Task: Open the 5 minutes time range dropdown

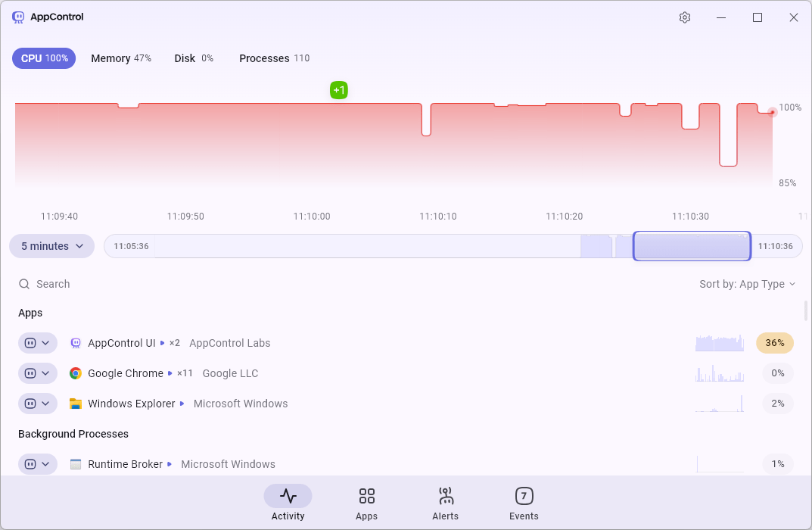Action: pos(51,246)
